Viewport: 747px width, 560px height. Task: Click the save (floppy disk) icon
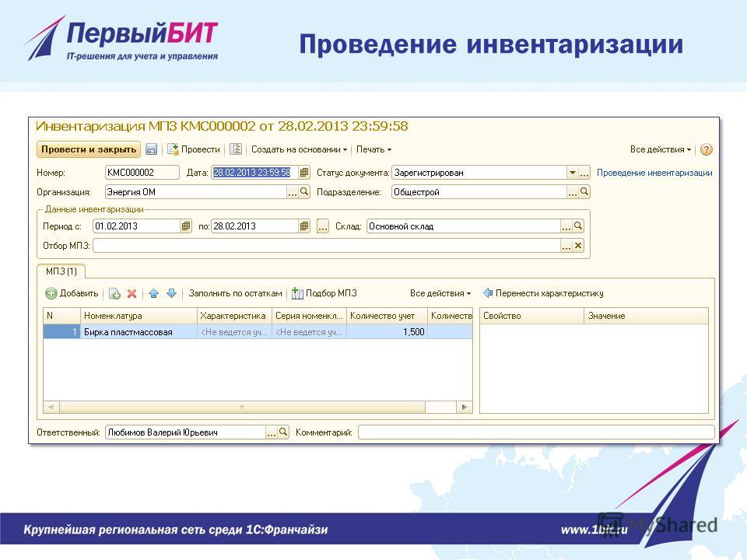(x=151, y=149)
